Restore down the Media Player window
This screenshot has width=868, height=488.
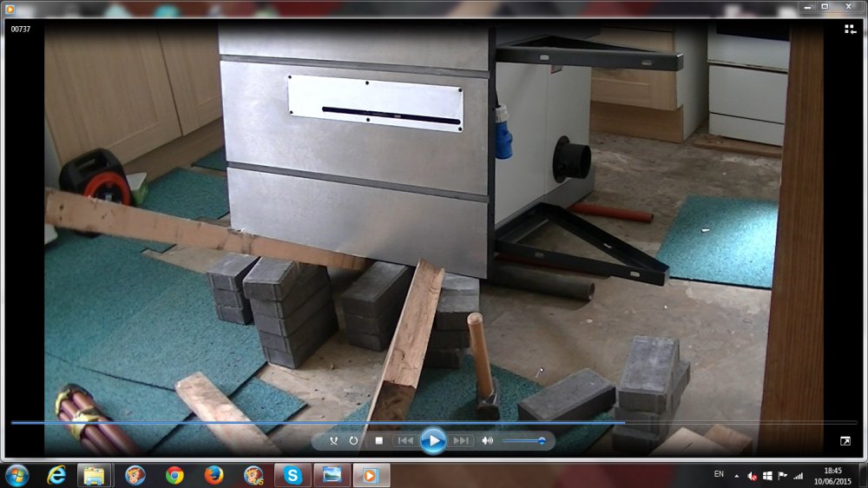tap(825, 7)
